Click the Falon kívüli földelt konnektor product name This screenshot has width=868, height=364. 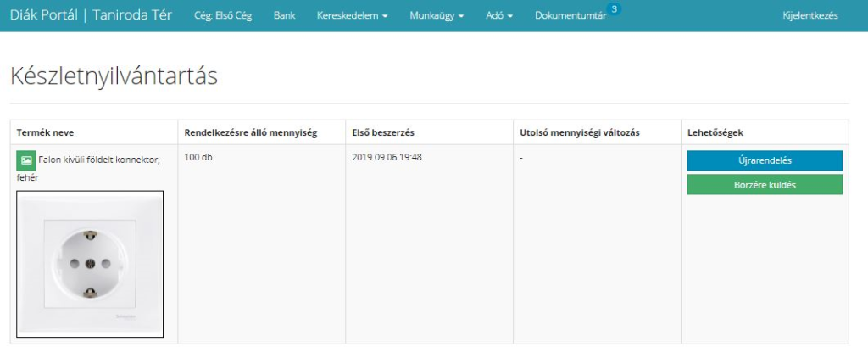pyautogui.click(x=98, y=160)
